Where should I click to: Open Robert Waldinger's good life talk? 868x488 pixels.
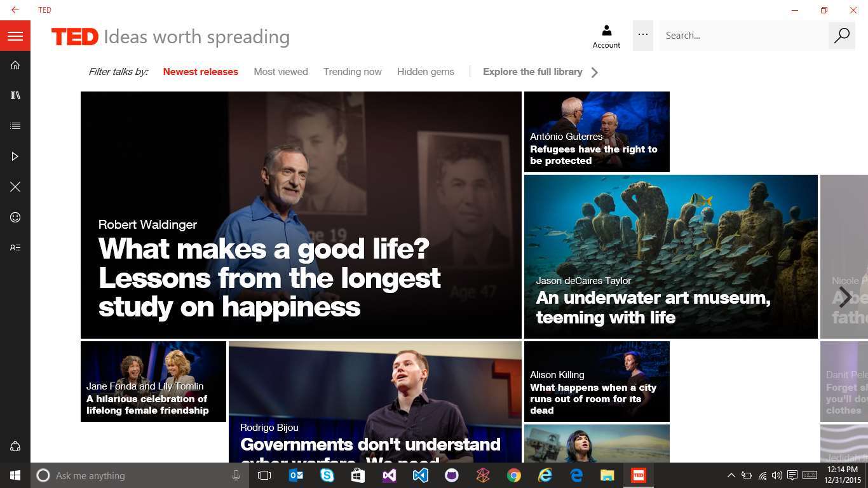(301, 215)
